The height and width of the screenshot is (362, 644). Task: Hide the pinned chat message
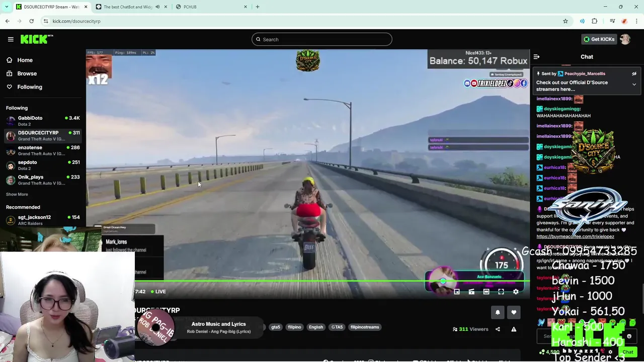pos(634,74)
